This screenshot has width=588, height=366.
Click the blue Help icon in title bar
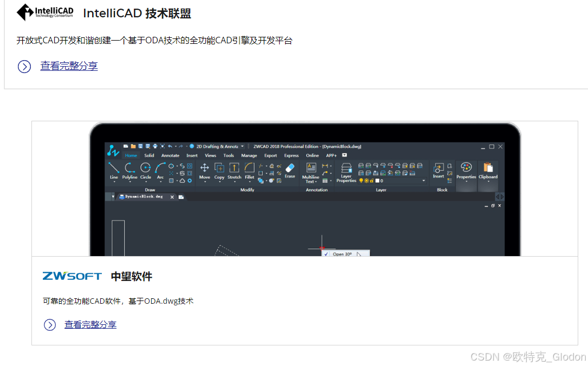click(192, 146)
